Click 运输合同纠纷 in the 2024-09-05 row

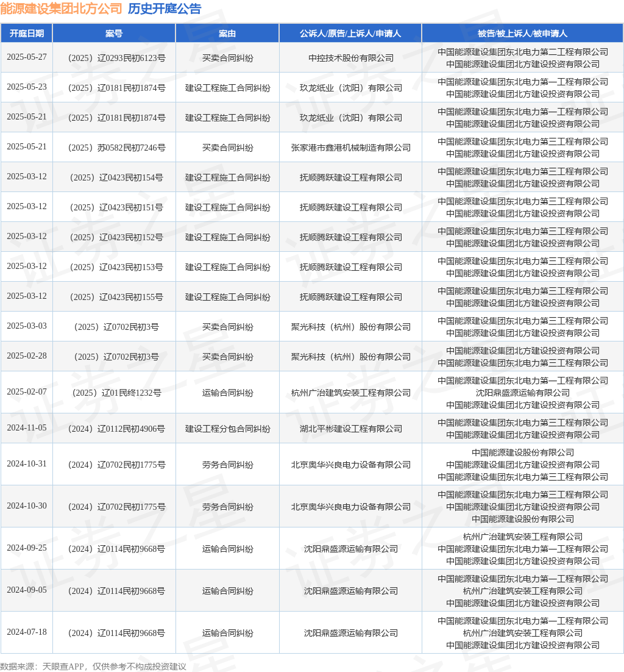(x=227, y=591)
